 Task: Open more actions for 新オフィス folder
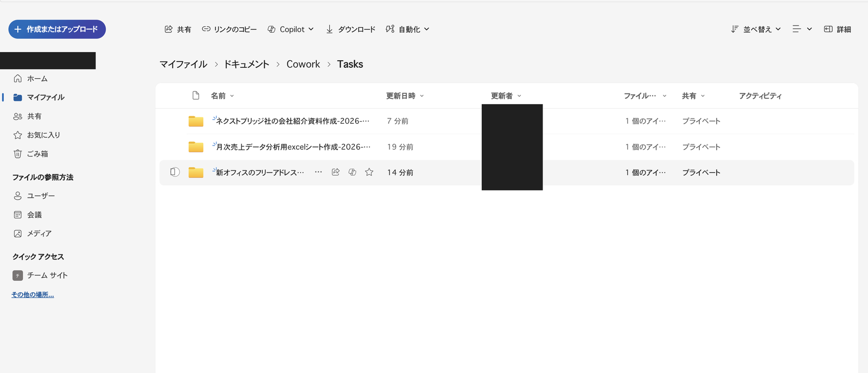click(x=318, y=172)
